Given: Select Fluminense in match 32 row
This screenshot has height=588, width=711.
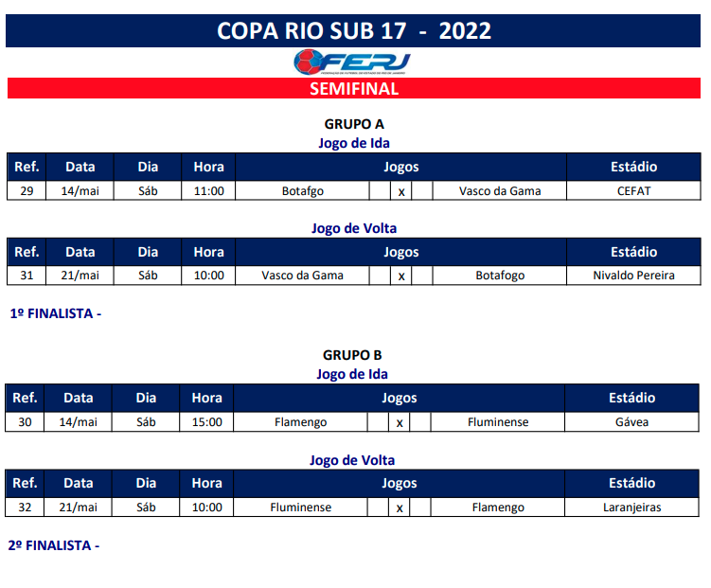Looking at the screenshot, I should point(300,508).
